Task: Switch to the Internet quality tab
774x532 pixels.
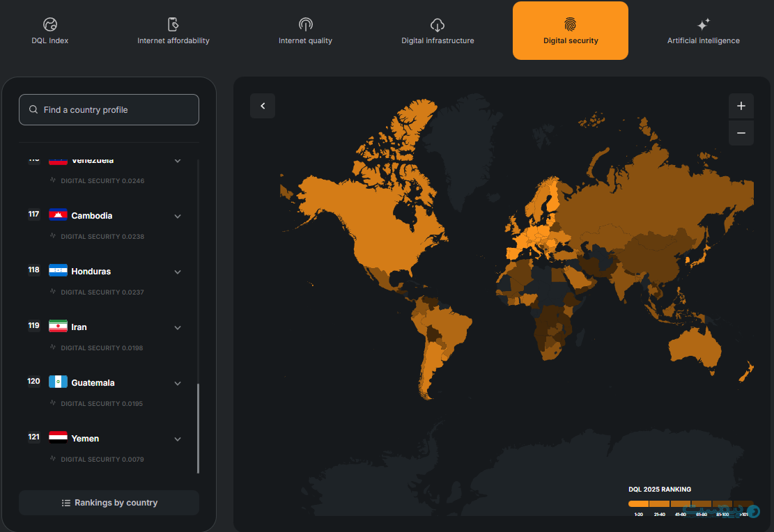Action: tap(305, 40)
